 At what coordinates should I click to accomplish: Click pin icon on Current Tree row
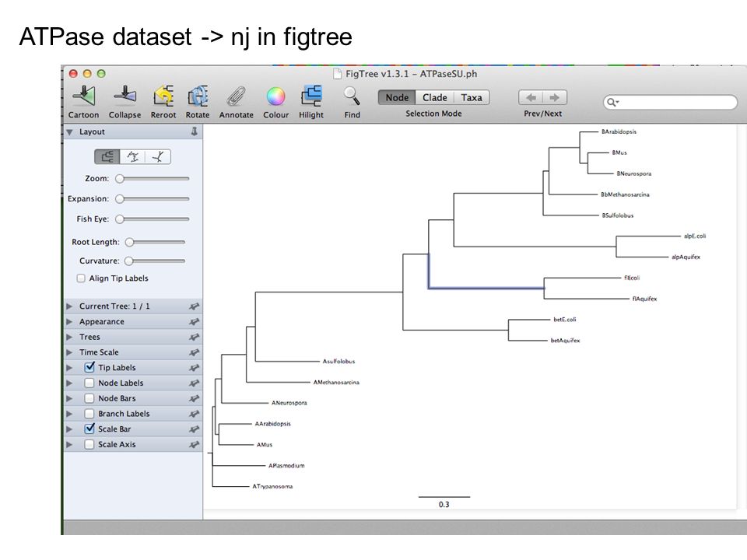coord(194,306)
